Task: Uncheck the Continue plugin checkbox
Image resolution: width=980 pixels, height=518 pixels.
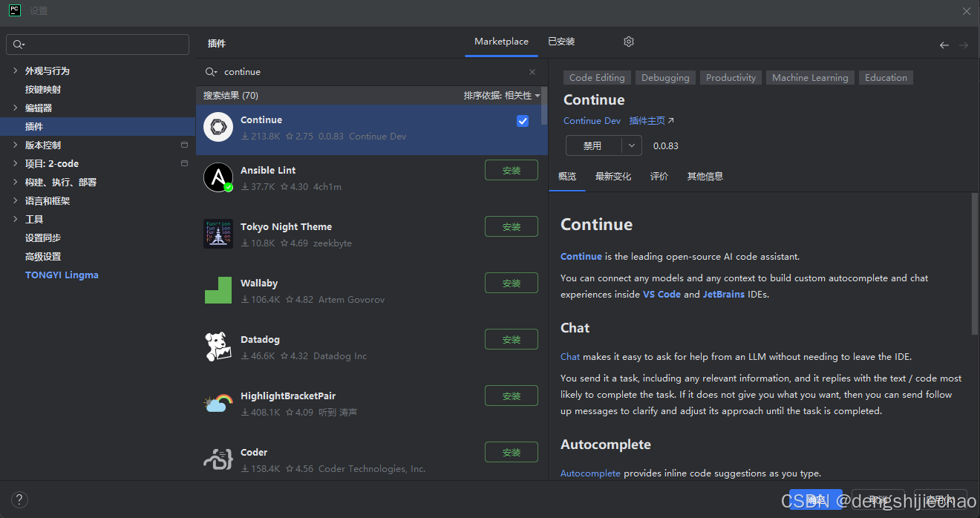Action: pos(523,121)
